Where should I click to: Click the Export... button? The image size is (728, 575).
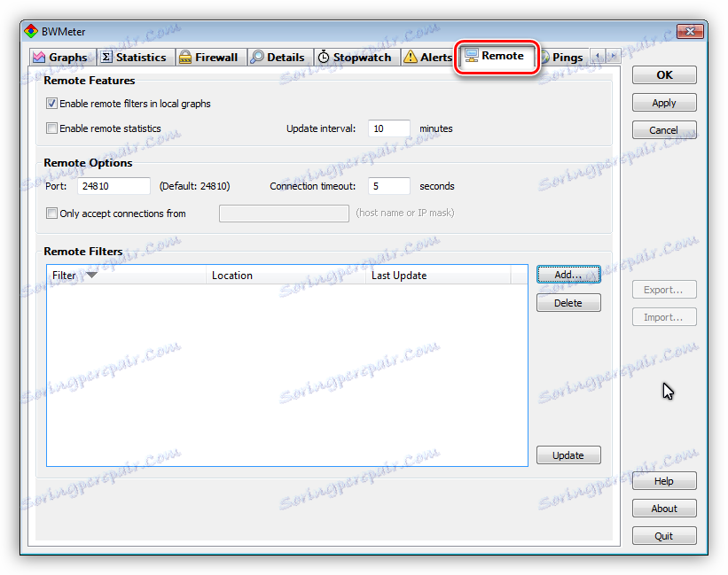click(664, 290)
